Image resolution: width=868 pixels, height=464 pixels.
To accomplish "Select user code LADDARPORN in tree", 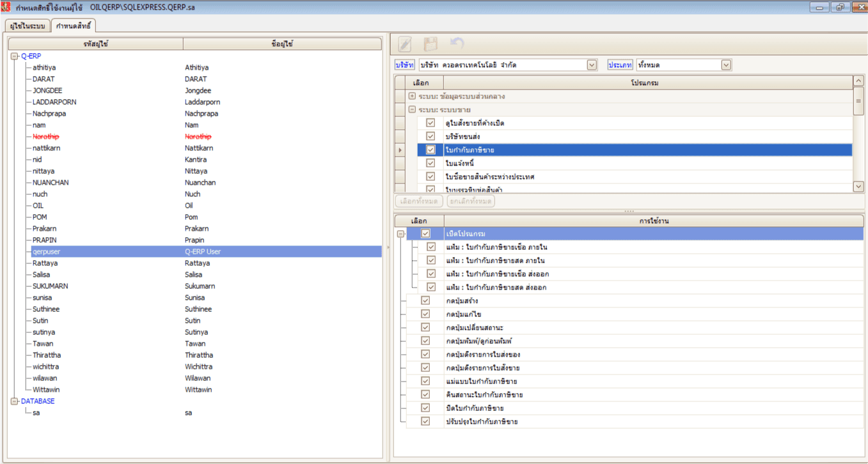I will (x=54, y=102).
